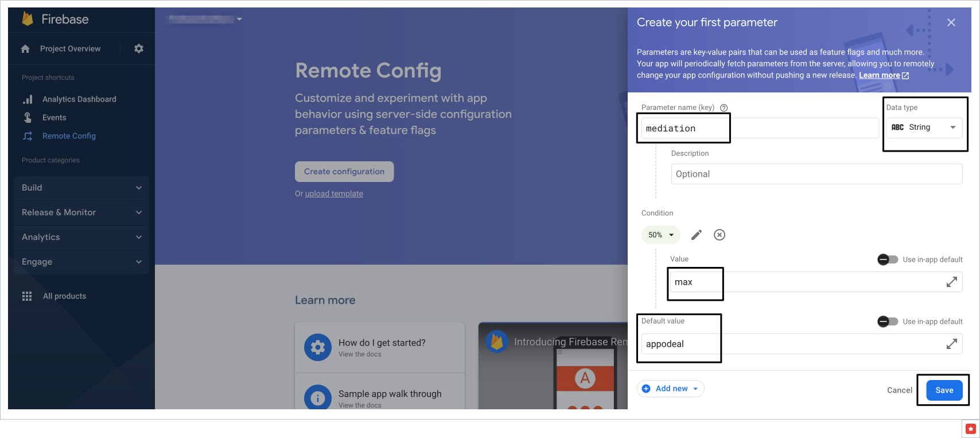Open Events in the sidebar

pos(54,118)
